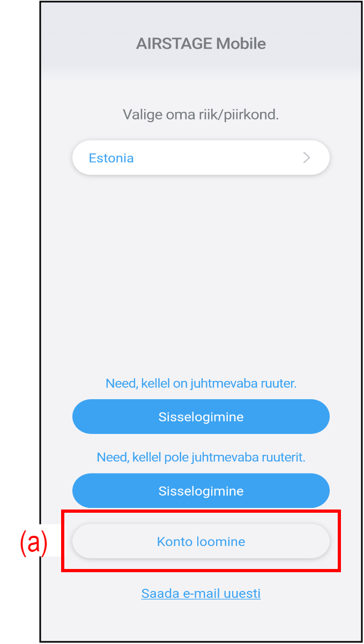Click the AIRSTAGE Mobile title
This screenshot has width=364, height=644.
(200, 43)
